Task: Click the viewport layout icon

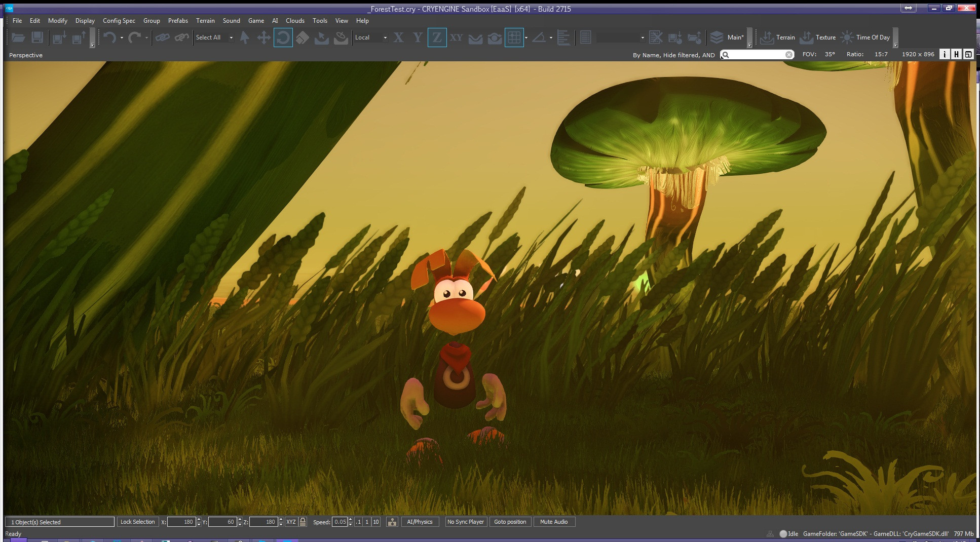Action: (x=968, y=54)
